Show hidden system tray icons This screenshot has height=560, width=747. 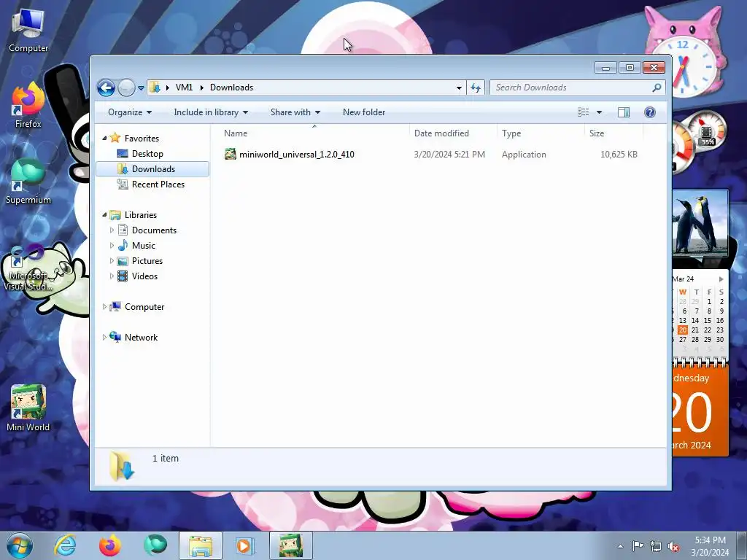tap(620, 546)
